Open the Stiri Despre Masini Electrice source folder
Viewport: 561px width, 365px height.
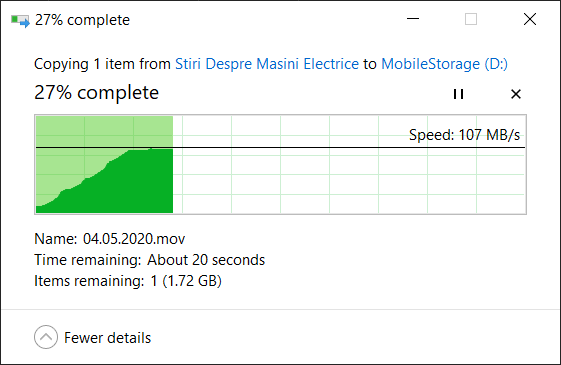[267, 64]
